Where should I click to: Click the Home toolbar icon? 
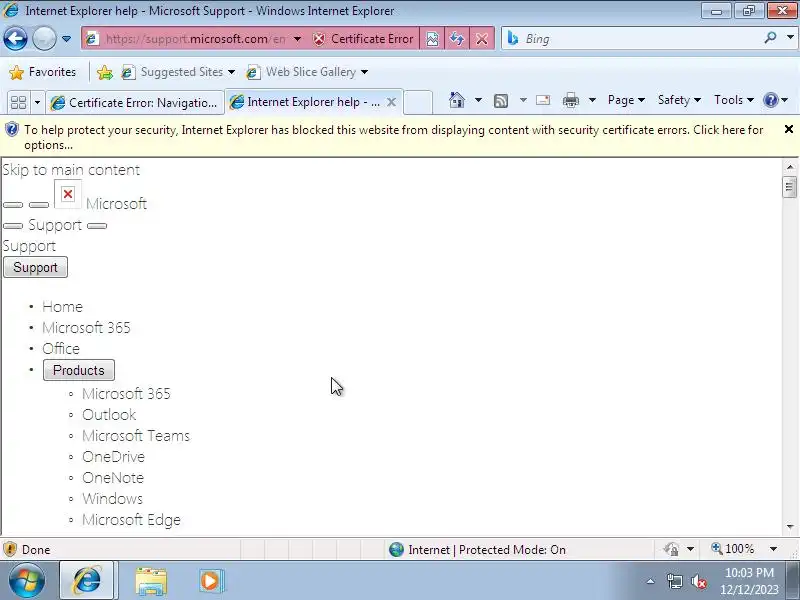tap(457, 100)
